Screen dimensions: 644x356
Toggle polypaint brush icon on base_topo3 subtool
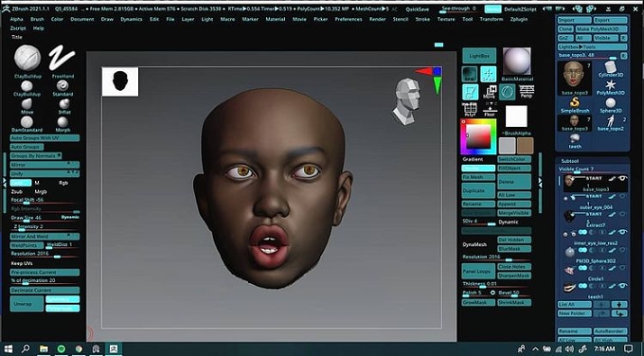(x=612, y=179)
